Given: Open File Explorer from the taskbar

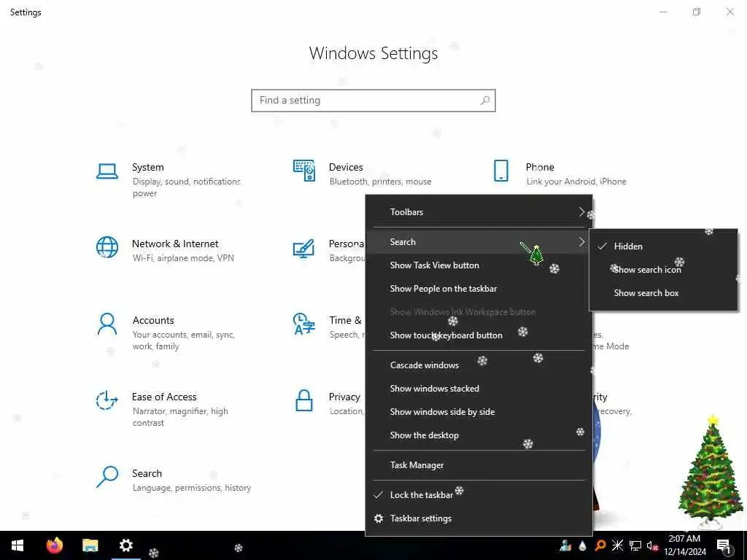Looking at the screenshot, I should click(x=90, y=545).
